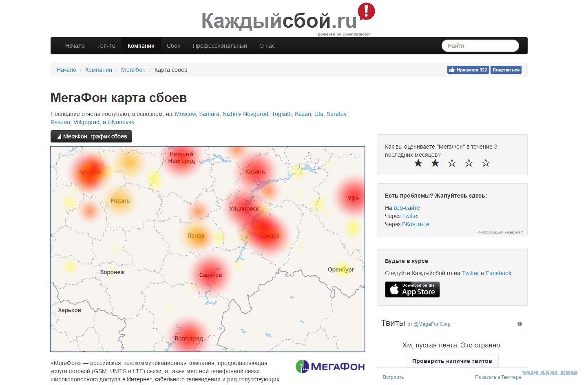This screenshot has width=588, height=385.
Task: Open the Download on the App Store badge
Action: 412,289
